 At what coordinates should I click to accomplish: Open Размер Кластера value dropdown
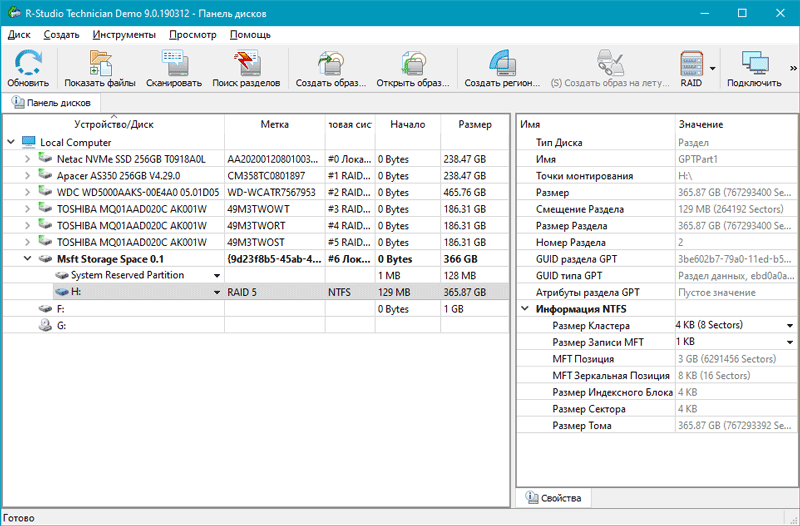tap(790, 325)
